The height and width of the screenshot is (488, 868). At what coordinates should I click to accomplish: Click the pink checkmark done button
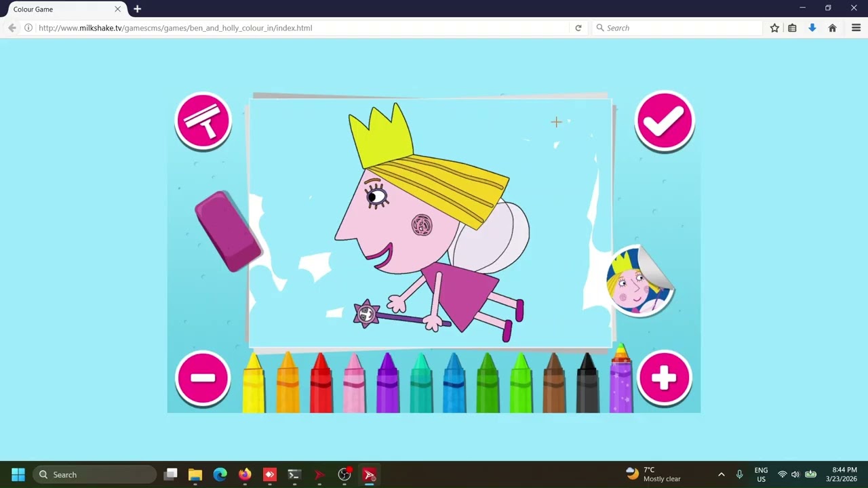(x=664, y=121)
